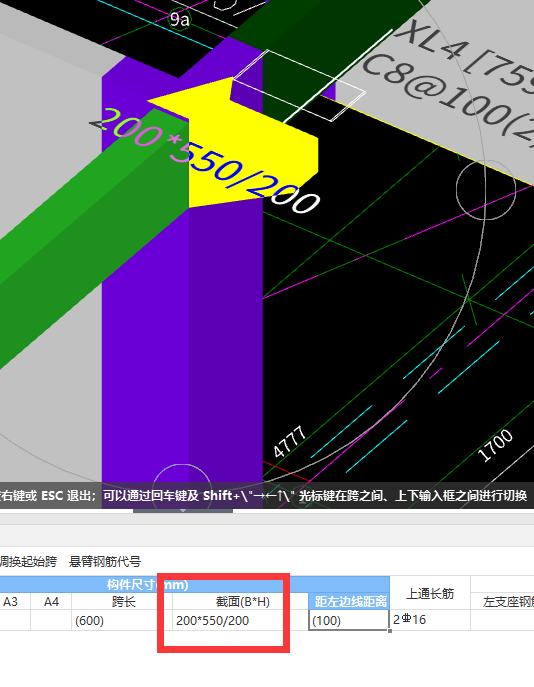Image resolution: width=534 pixels, height=687 pixels.
Task: Click the empty cell under A3
Action: click(x=14, y=620)
